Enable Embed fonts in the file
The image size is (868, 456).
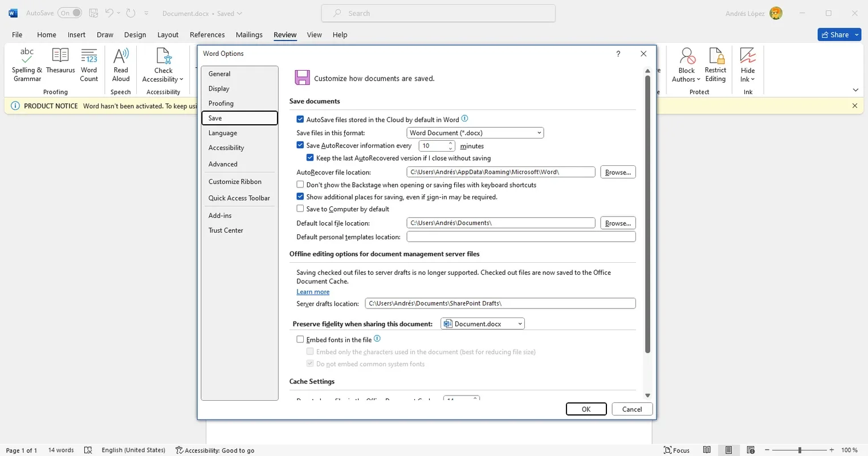pyautogui.click(x=300, y=339)
